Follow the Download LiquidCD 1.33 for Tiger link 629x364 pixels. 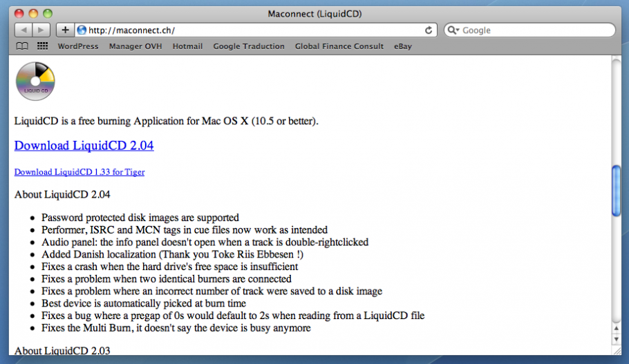tap(79, 172)
